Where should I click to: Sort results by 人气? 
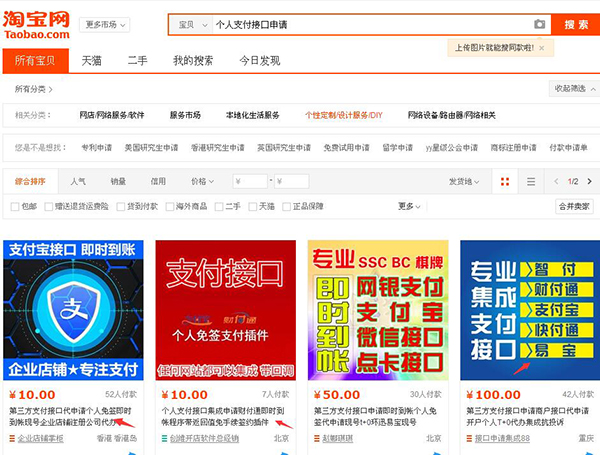[78, 181]
